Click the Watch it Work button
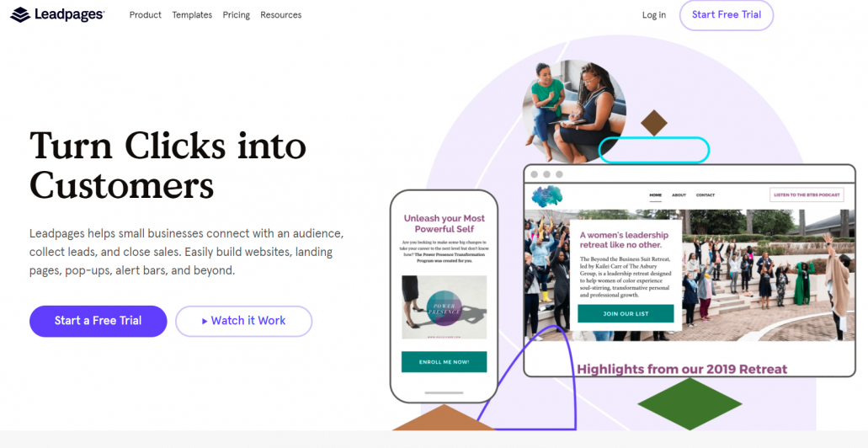Viewport: 868px width, 448px height. [244, 321]
